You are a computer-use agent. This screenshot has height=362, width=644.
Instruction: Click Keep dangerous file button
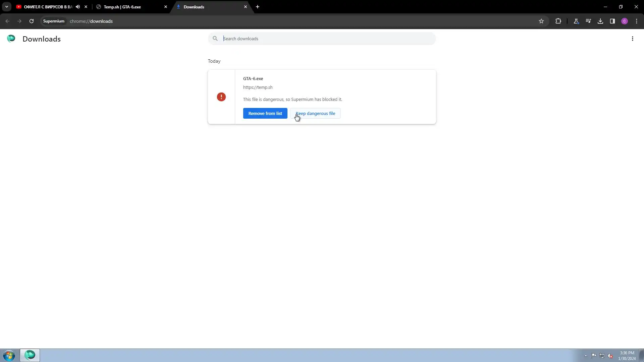click(316, 113)
